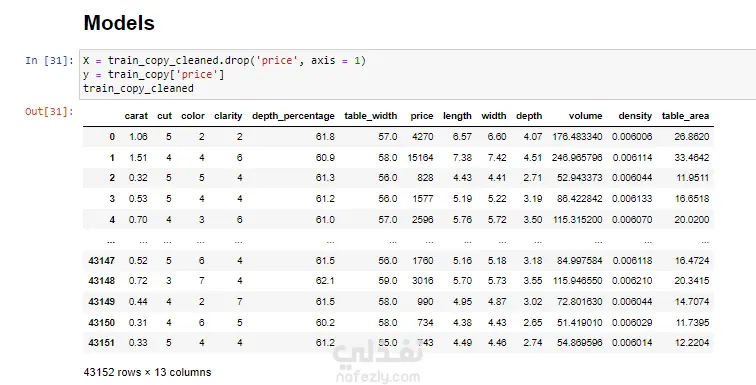The image size is (756, 385).
Task: Click the 'depth_percentage' column header
Action: [x=293, y=116]
